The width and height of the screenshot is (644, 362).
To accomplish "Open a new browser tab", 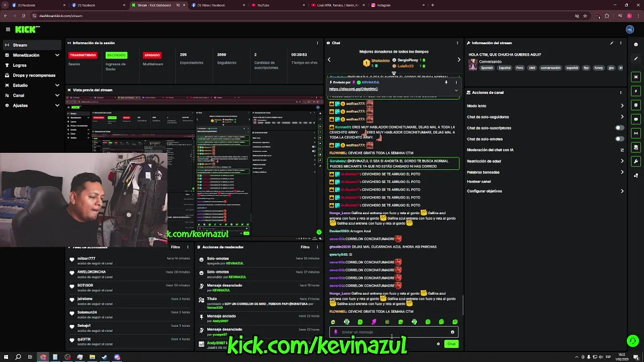I will 433,5.
